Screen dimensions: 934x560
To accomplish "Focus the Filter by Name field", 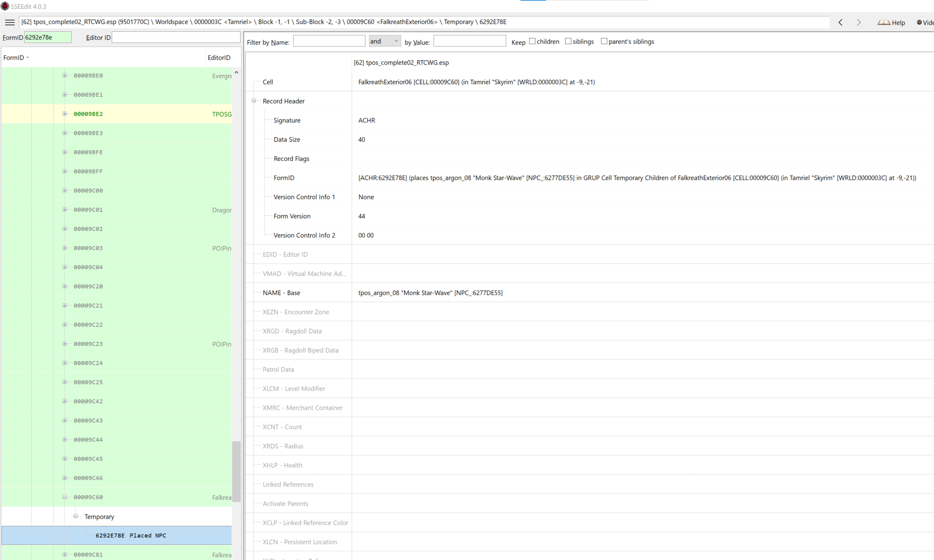I will (329, 41).
